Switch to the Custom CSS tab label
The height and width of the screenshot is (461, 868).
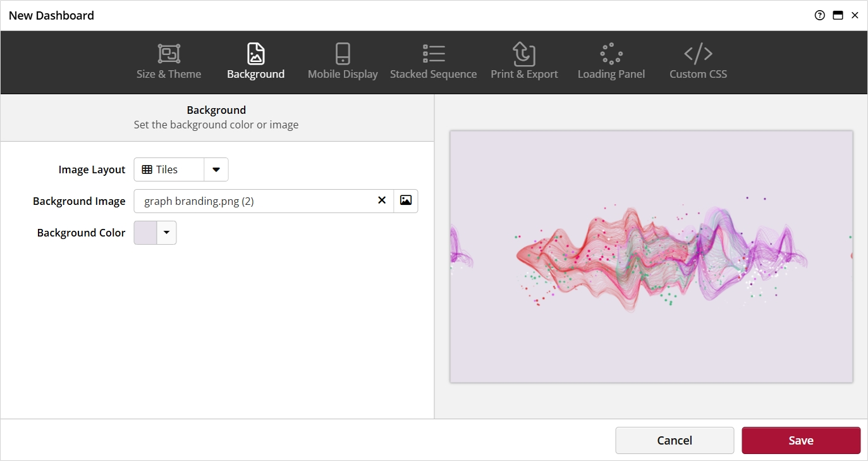point(698,74)
